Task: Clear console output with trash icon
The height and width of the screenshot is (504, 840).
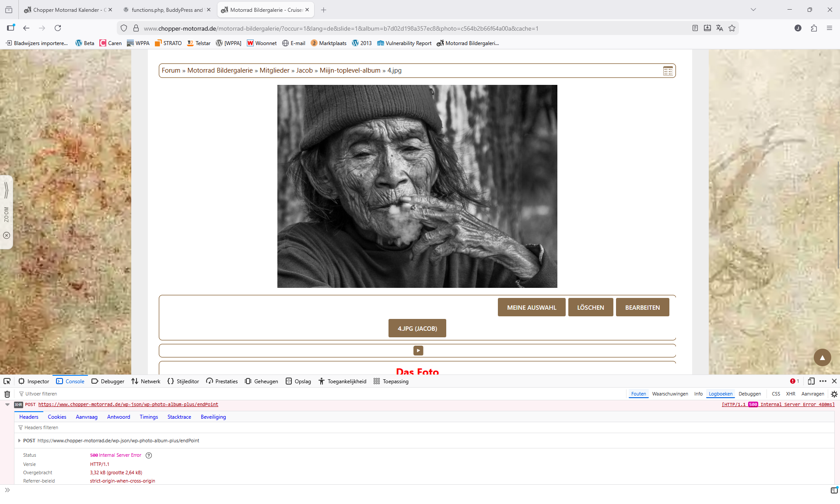Action: [7, 394]
